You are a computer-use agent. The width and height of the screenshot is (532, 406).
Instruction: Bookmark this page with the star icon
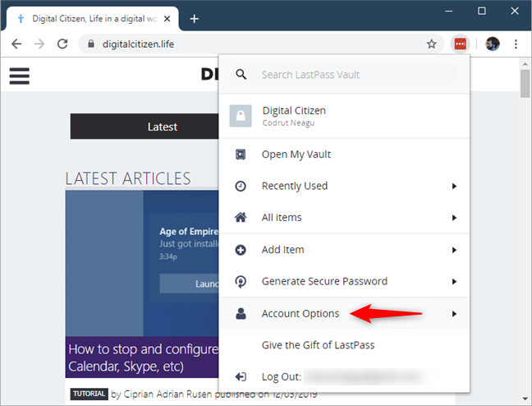pos(432,44)
